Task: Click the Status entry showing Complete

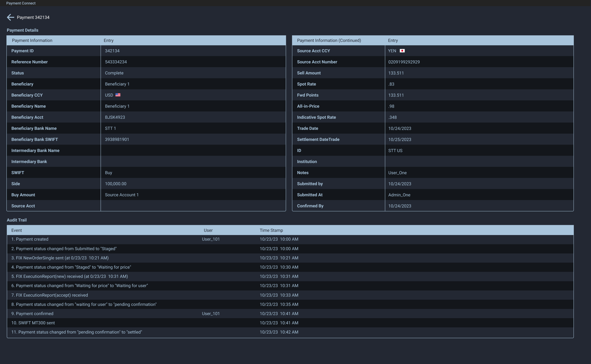Action: (114, 73)
